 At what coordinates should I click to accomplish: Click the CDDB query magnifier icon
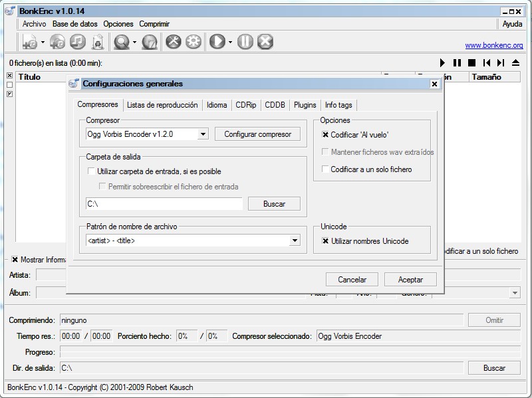[122, 42]
